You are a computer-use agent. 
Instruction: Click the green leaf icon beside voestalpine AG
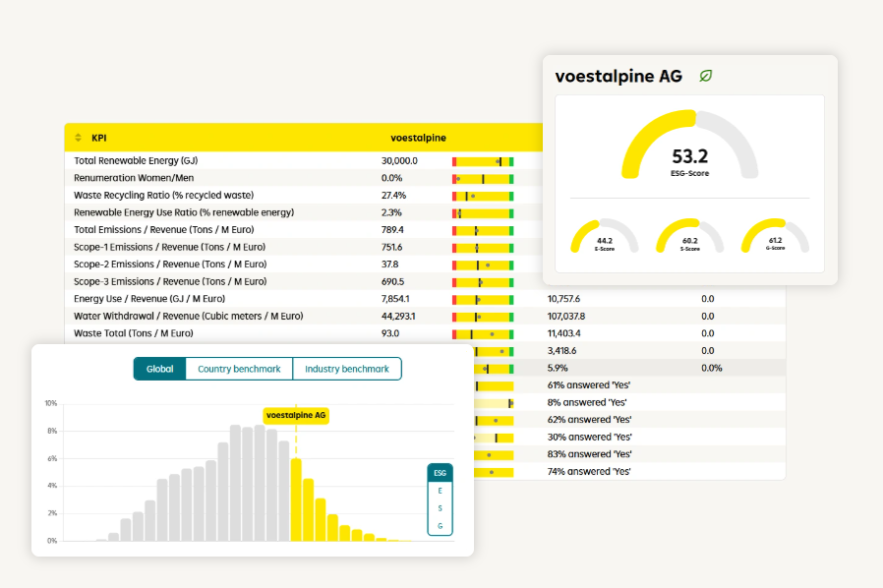coord(706,76)
